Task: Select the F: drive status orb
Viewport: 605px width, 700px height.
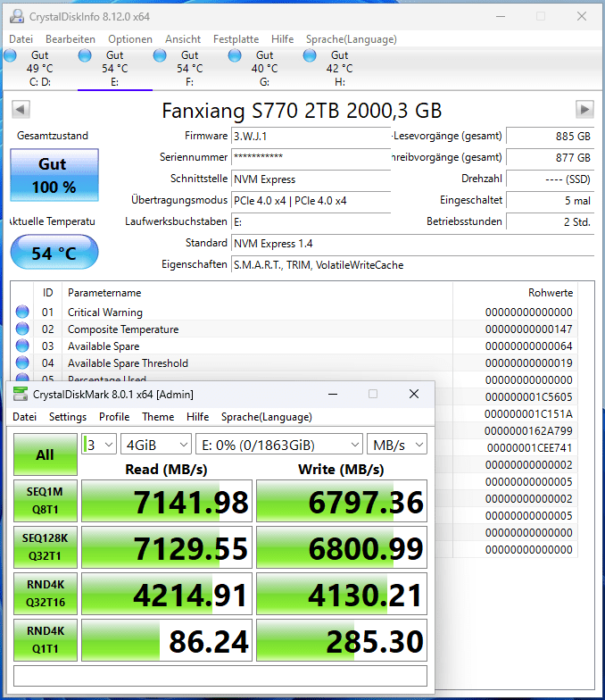Action: pos(160,55)
